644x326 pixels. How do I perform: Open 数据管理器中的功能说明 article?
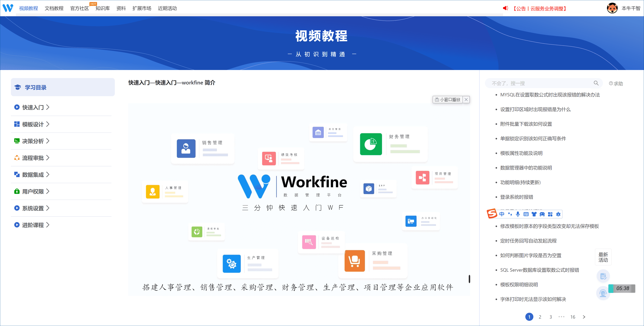pyautogui.click(x=526, y=168)
